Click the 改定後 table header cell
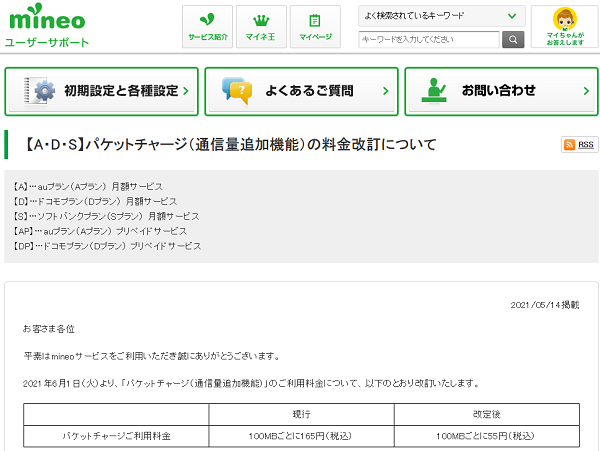The height and width of the screenshot is (451, 600). [x=487, y=414]
